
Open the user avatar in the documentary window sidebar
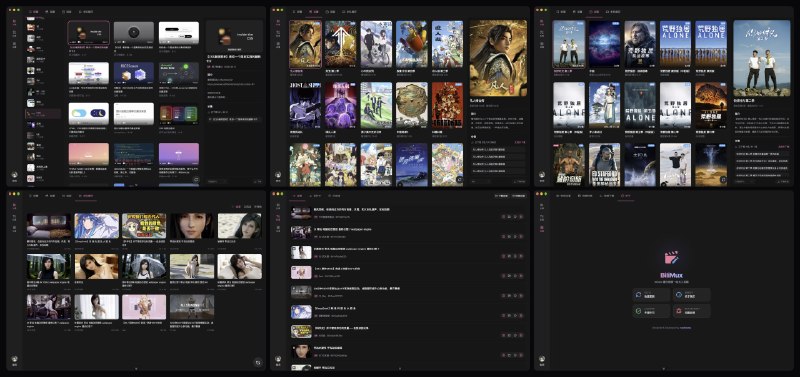point(542,175)
